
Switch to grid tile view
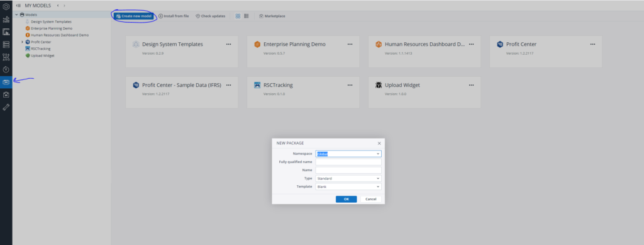(238, 16)
